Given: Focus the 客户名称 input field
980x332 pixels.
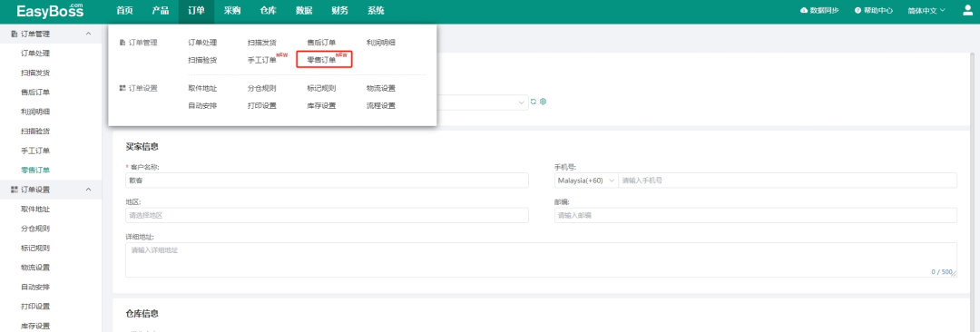Looking at the screenshot, I should click(x=327, y=181).
